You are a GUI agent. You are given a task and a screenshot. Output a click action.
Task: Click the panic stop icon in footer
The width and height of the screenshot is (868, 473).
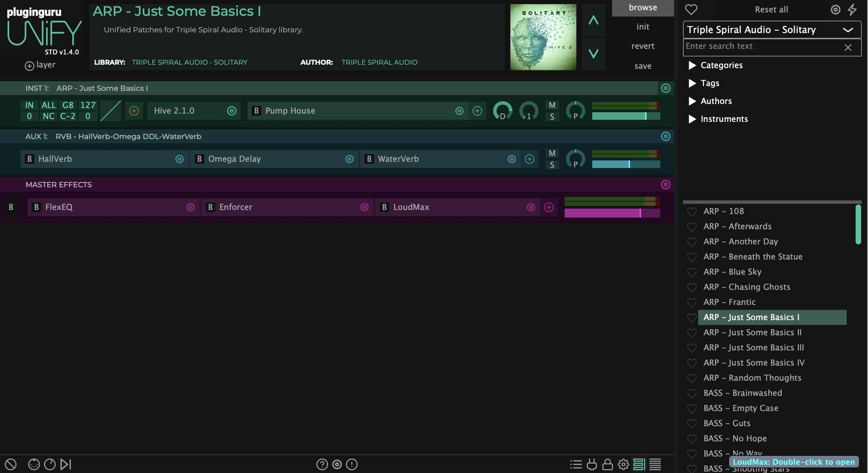click(11, 464)
